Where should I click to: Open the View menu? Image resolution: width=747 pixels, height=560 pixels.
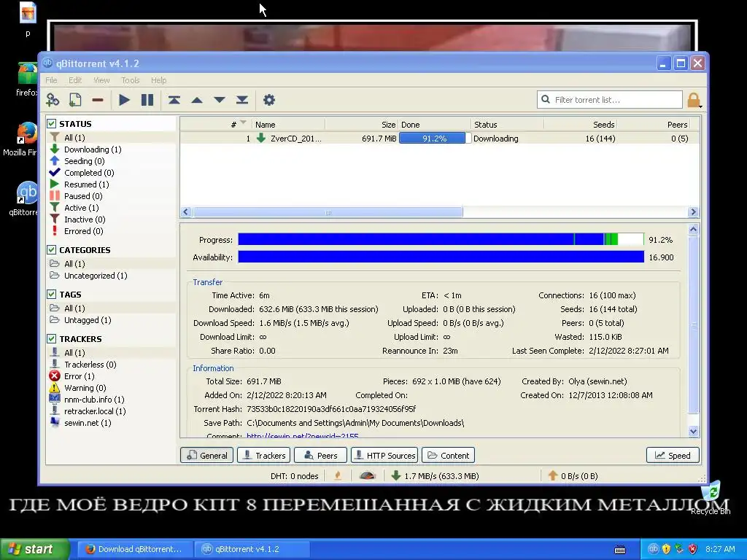pyautogui.click(x=101, y=80)
